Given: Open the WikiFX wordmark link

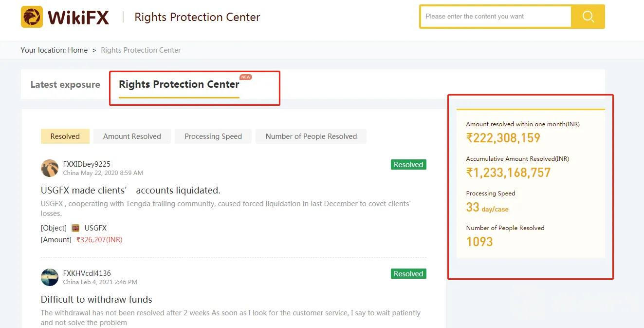Looking at the screenshot, I should coord(78,18).
